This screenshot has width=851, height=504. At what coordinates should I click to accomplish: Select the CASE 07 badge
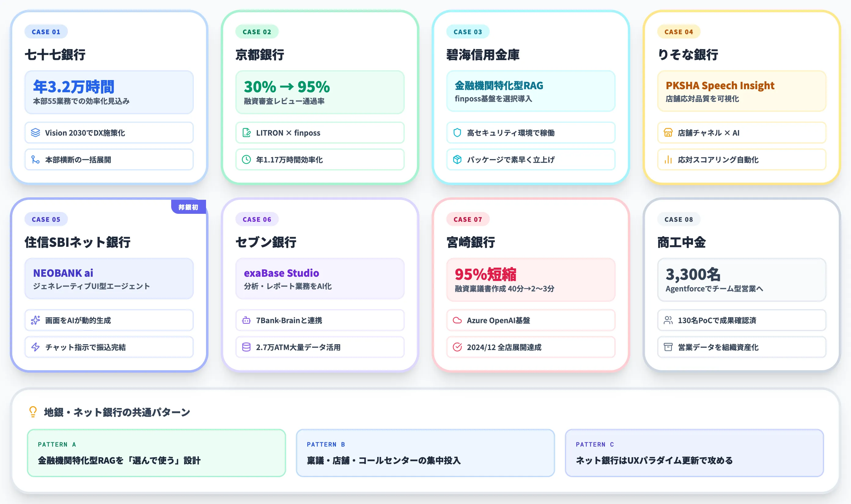click(468, 219)
